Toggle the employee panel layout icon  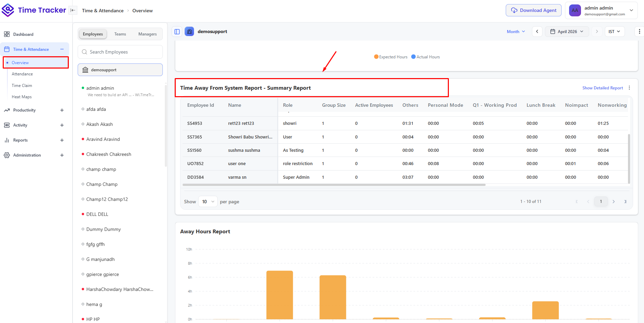point(177,31)
